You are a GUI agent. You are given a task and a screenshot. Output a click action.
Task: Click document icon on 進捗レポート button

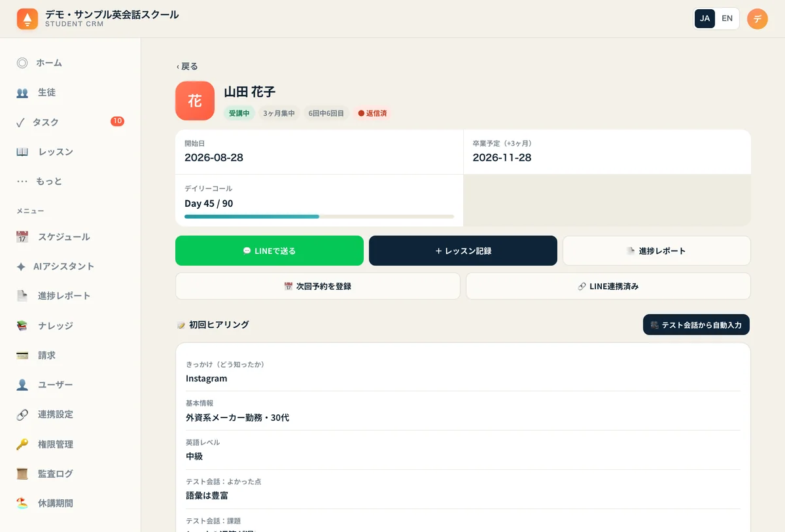631,251
